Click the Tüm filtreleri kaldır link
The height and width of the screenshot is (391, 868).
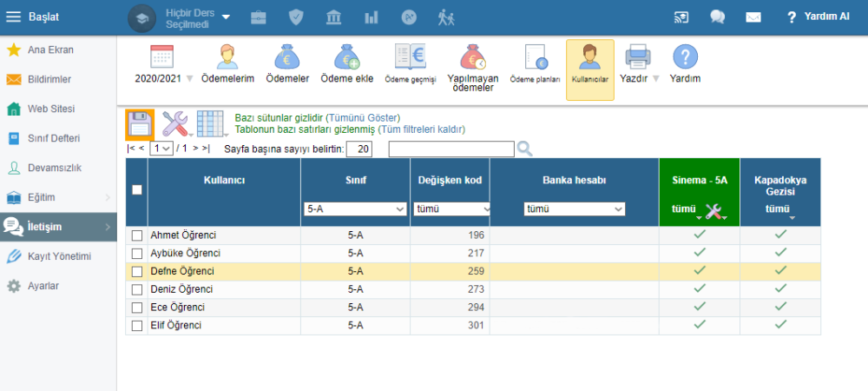coord(422,129)
